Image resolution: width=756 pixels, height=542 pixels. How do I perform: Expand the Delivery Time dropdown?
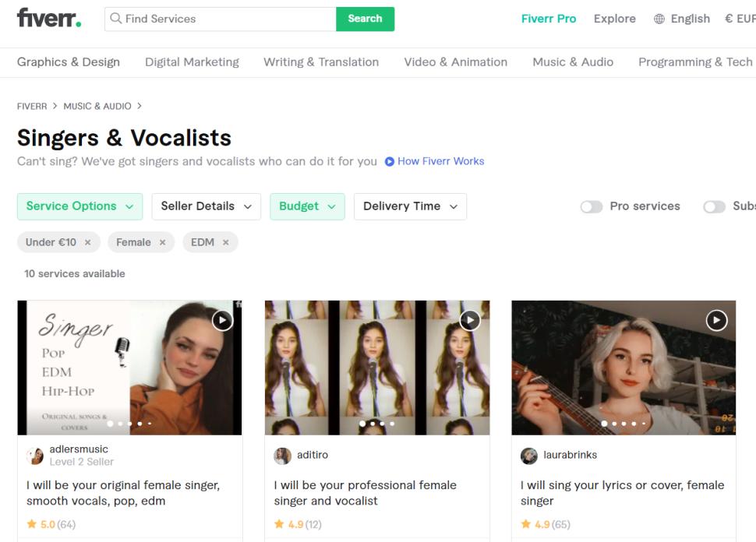click(x=410, y=206)
